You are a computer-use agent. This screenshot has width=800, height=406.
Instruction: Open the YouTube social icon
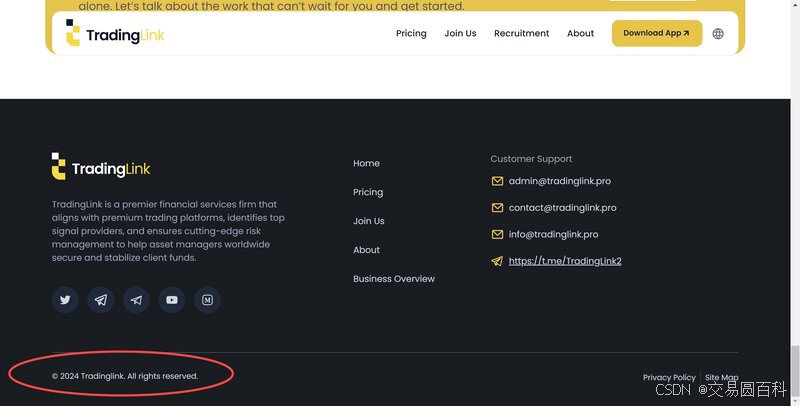[x=172, y=300]
